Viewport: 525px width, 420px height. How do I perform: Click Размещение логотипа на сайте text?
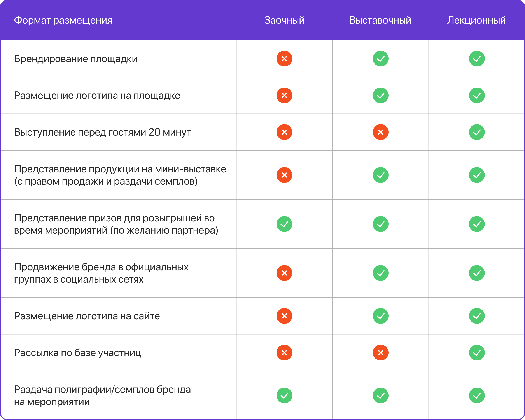pos(87,316)
